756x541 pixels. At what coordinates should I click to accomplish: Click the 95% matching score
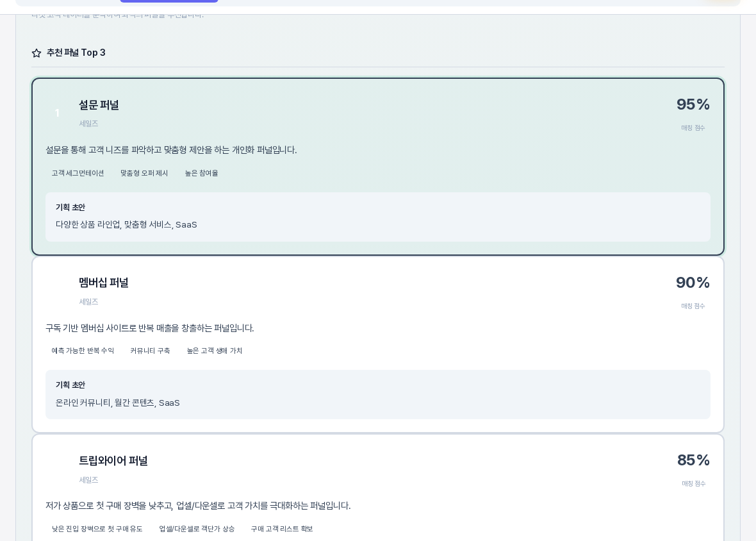(x=693, y=104)
